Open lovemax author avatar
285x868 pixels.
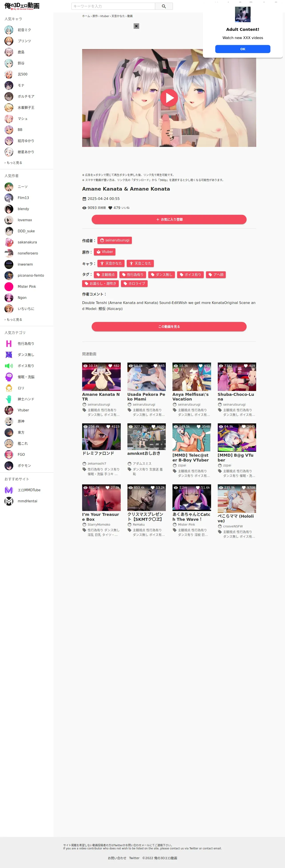(9, 220)
